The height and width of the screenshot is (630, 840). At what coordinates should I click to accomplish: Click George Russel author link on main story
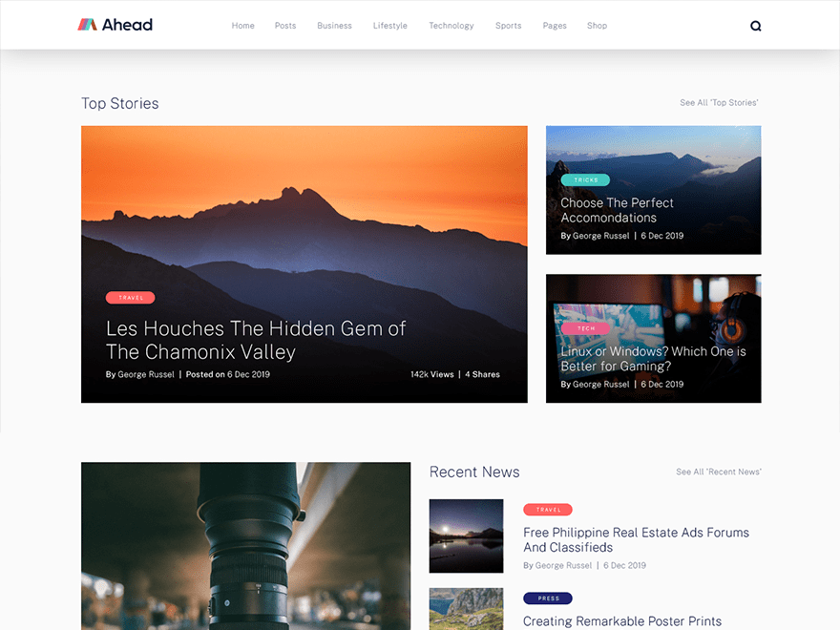coord(145,374)
